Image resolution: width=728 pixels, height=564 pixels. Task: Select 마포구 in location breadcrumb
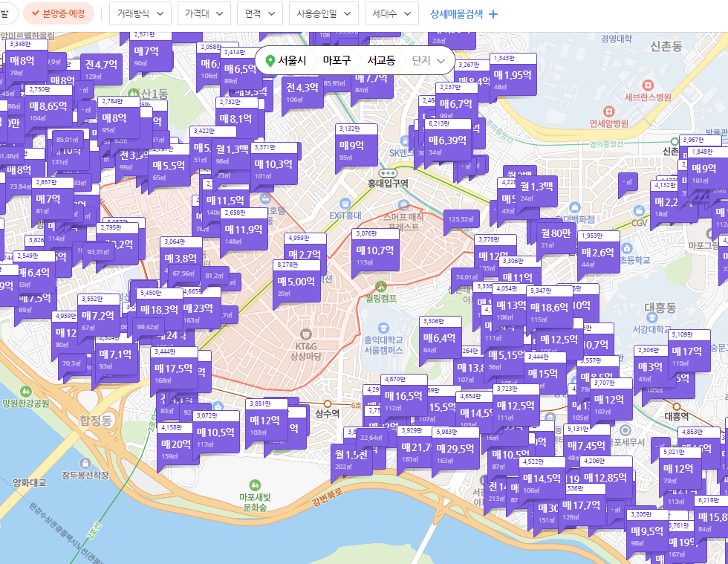pos(337,60)
